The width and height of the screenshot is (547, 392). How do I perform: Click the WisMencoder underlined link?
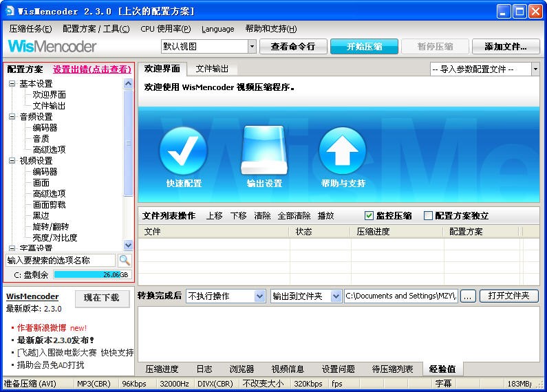pyautogui.click(x=32, y=296)
